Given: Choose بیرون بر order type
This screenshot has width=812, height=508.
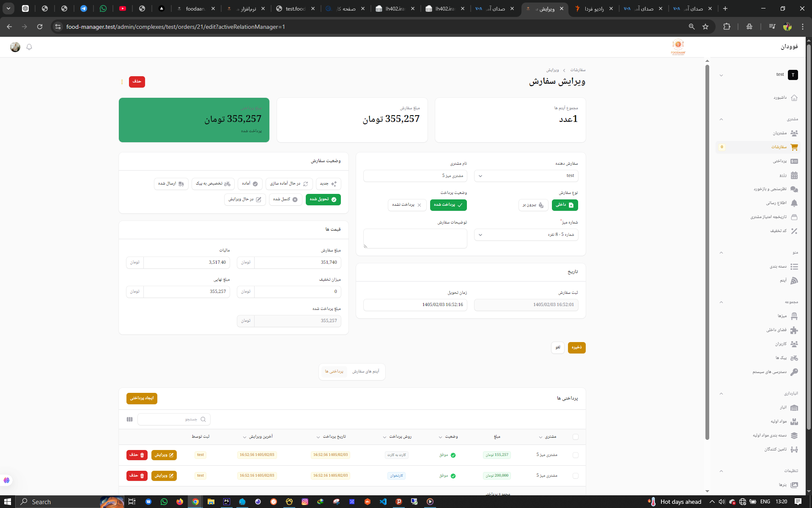Looking at the screenshot, I should pos(533,205).
